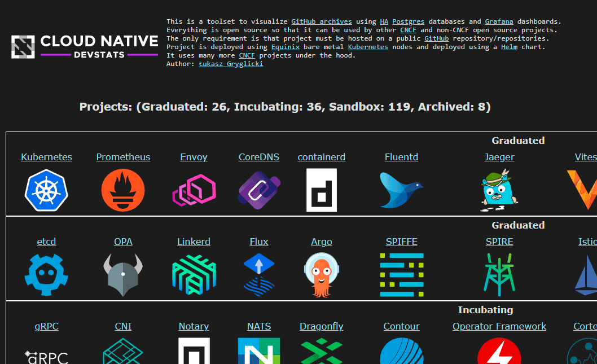The height and width of the screenshot is (364, 597).
Task: Click the CNI teal geometric logo
Action: coord(123,350)
